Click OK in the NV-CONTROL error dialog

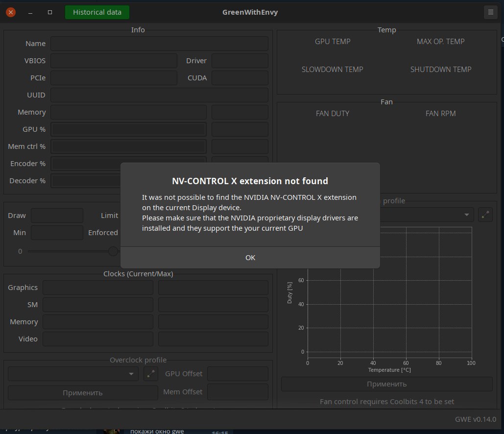[250, 258]
